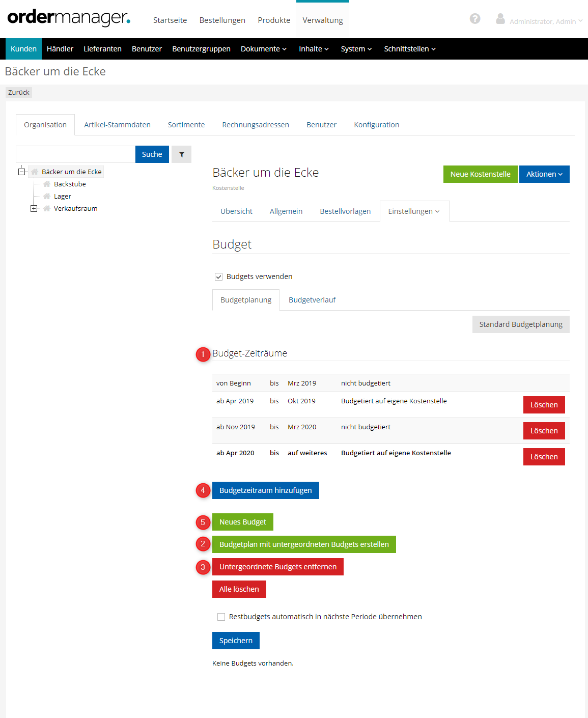Click the Verkaufsraum house icon in tree

pyautogui.click(x=47, y=209)
